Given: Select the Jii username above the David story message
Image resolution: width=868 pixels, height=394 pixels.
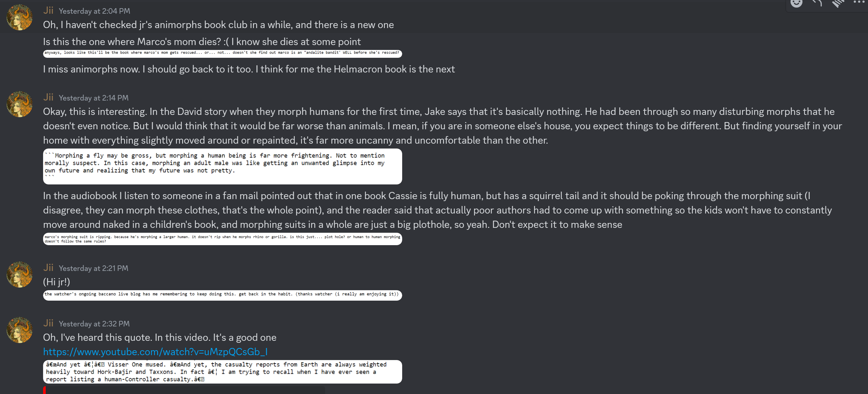Looking at the screenshot, I should (x=48, y=97).
